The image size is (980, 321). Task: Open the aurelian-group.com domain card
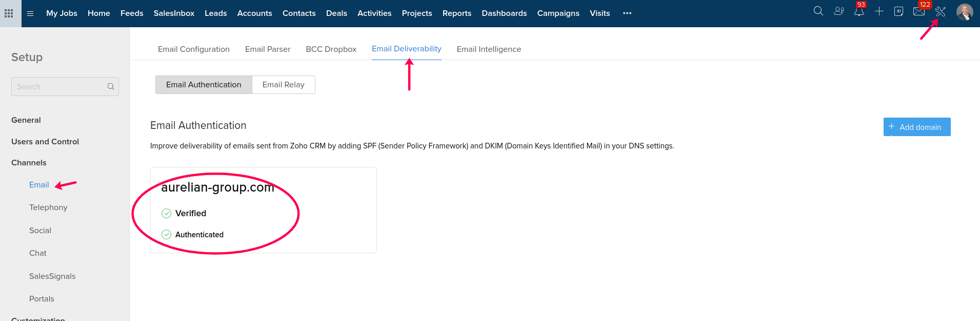(x=264, y=210)
